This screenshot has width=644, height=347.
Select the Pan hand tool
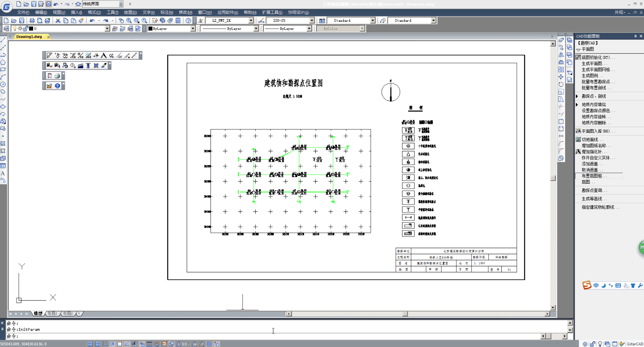(121, 21)
